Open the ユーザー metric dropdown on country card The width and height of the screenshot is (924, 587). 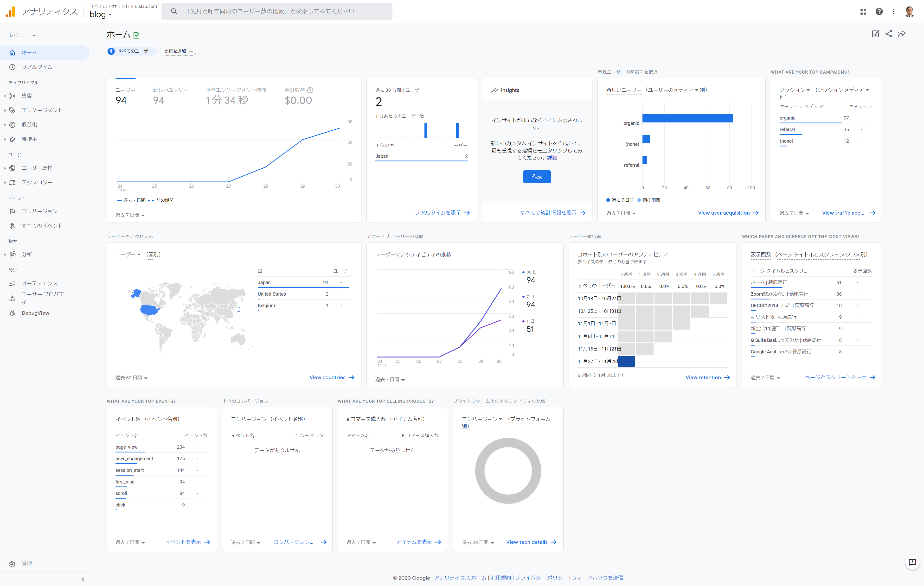pyautogui.click(x=128, y=254)
